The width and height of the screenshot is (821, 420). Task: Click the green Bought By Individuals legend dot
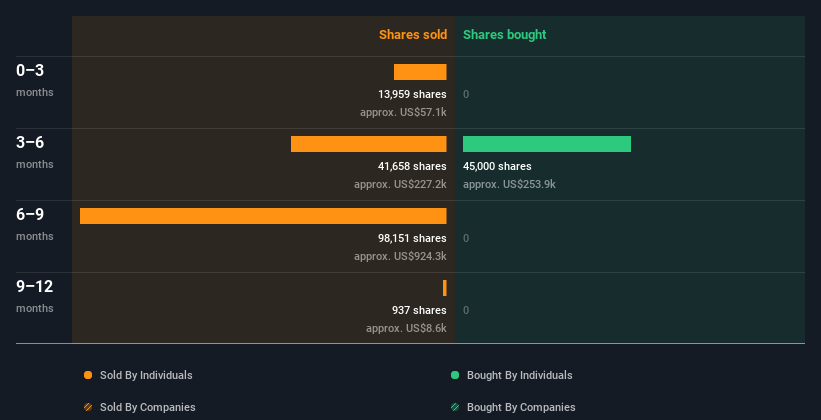[455, 375]
